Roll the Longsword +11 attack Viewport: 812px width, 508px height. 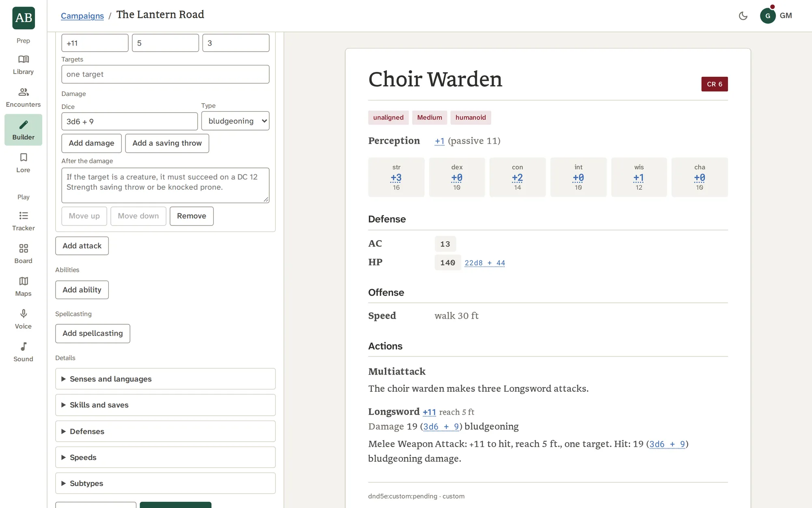pyautogui.click(x=429, y=412)
